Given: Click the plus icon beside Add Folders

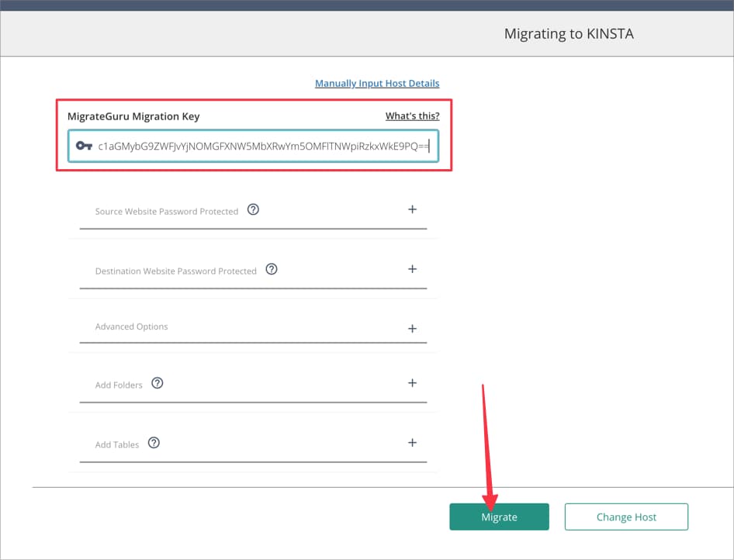Looking at the screenshot, I should [x=412, y=383].
